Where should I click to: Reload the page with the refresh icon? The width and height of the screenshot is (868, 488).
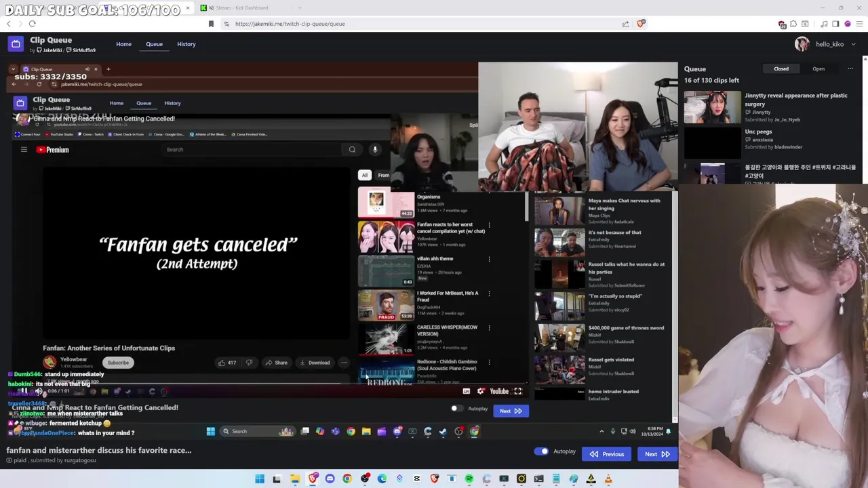click(32, 24)
